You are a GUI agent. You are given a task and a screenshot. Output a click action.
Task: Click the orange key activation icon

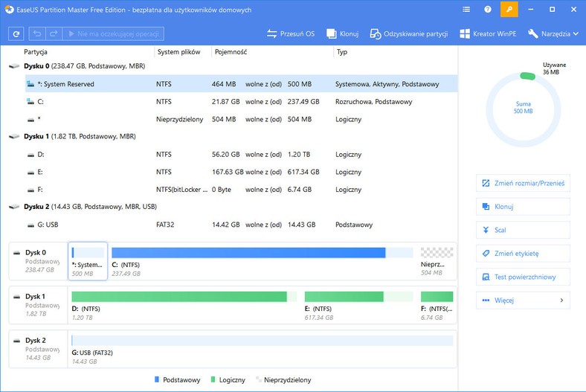click(509, 10)
